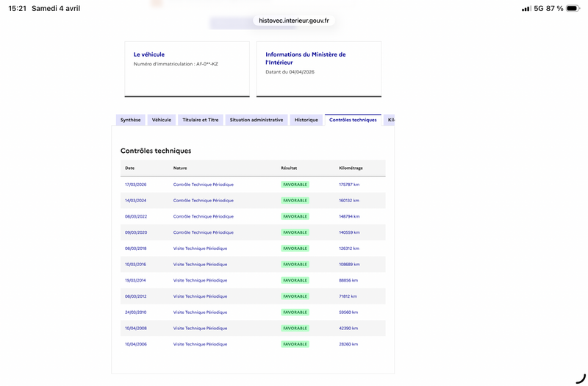The image size is (588, 386).
Task: Click the 71812 km mileage value
Action: 348,296
